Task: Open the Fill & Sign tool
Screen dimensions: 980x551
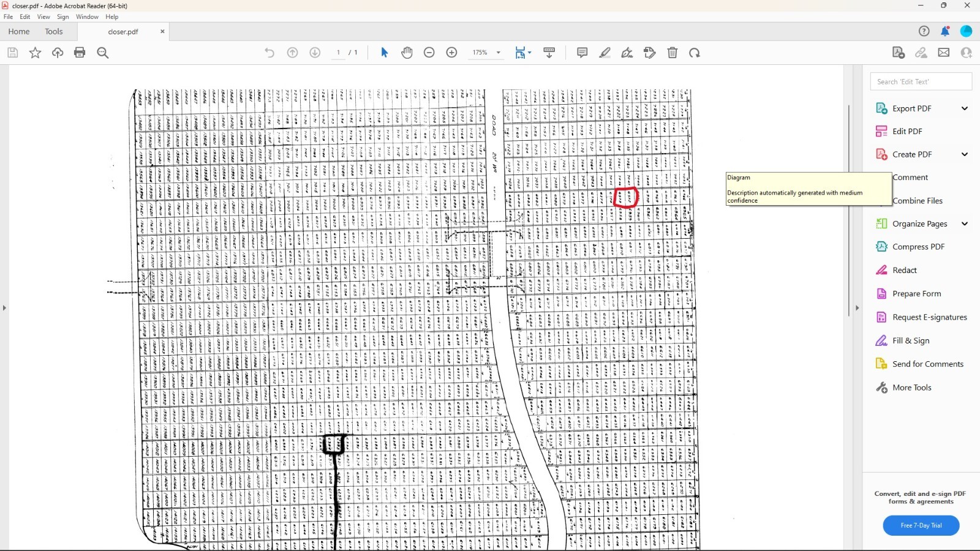Action: [911, 340]
